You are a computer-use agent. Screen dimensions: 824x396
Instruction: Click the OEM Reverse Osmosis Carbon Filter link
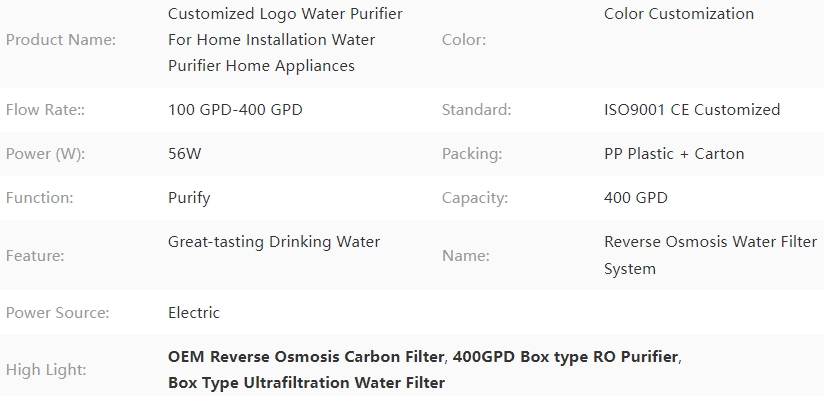306,357
